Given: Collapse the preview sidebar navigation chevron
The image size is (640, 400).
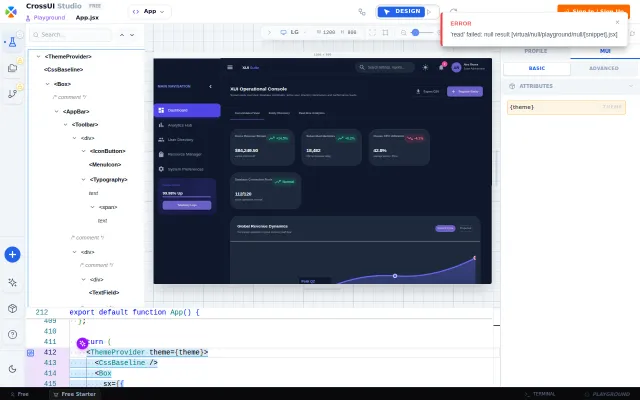Looking at the screenshot, I should pos(210,87).
